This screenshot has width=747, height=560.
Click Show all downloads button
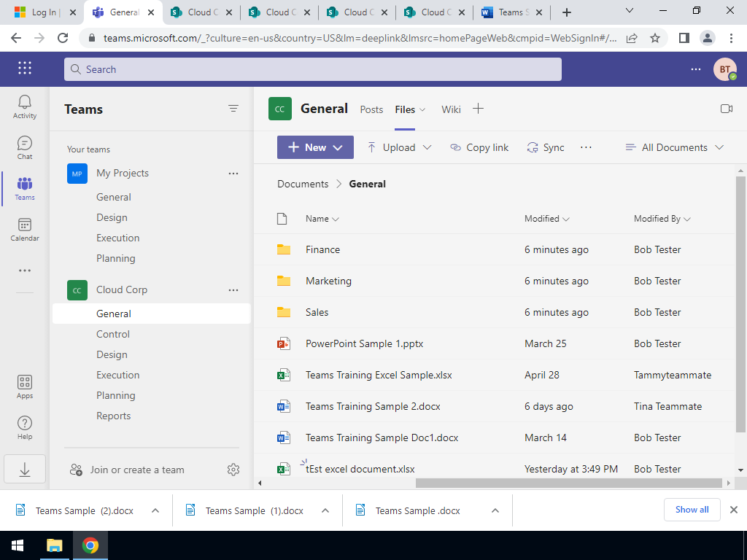point(692,510)
